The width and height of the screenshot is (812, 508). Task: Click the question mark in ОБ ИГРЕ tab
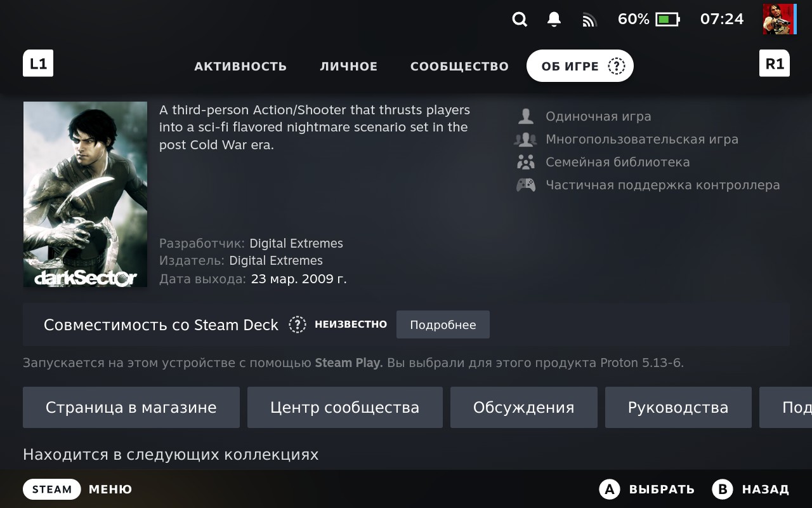coord(616,66)
